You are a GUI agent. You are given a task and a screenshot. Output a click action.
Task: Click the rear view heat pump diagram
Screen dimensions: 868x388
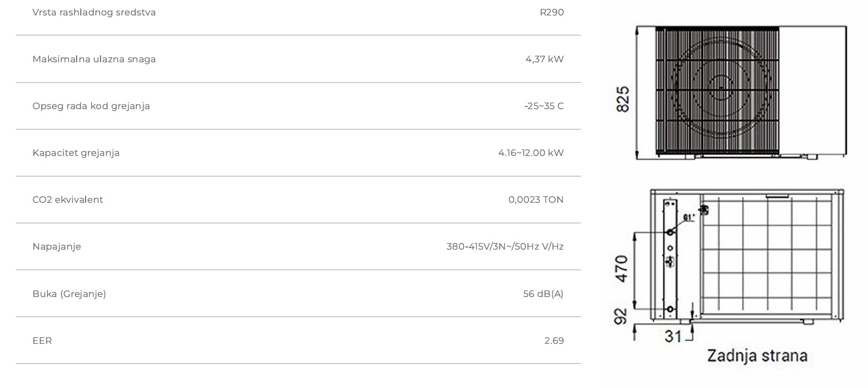coord(747,255)
